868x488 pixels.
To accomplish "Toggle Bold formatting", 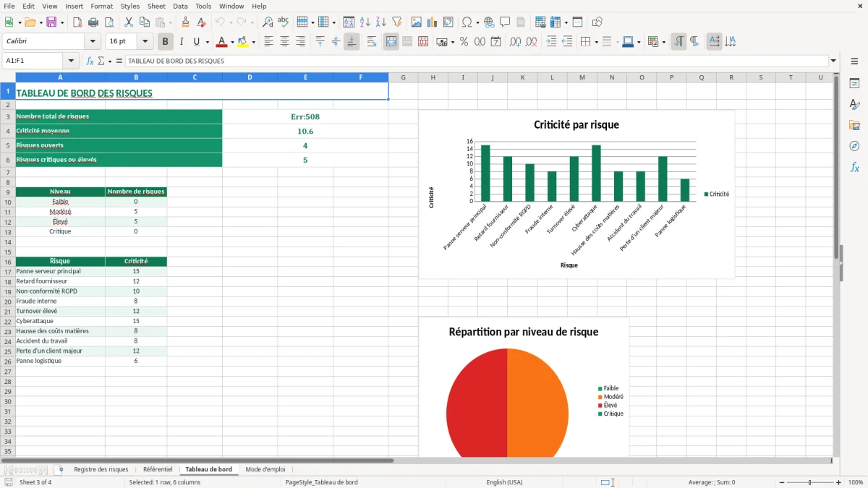I will [x=165, y=42].
